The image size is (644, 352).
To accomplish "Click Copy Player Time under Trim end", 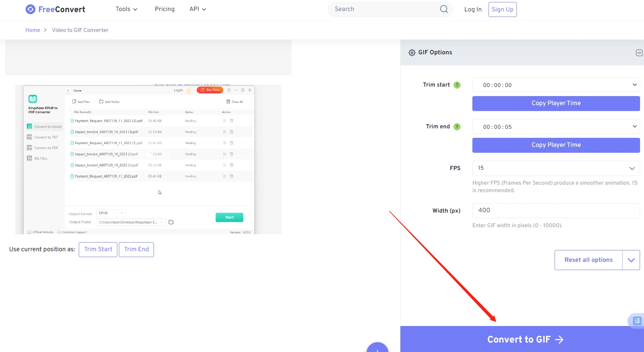I will coord(556,145).
